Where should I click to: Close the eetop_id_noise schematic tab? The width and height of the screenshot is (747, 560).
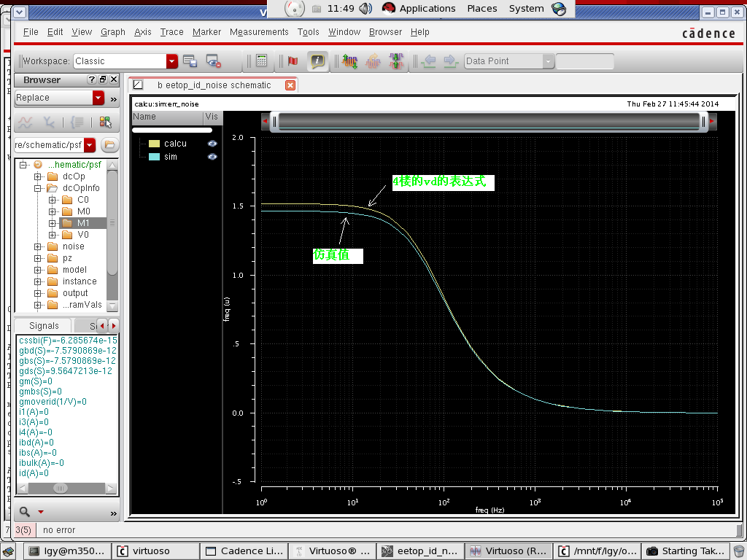(290, 85)
